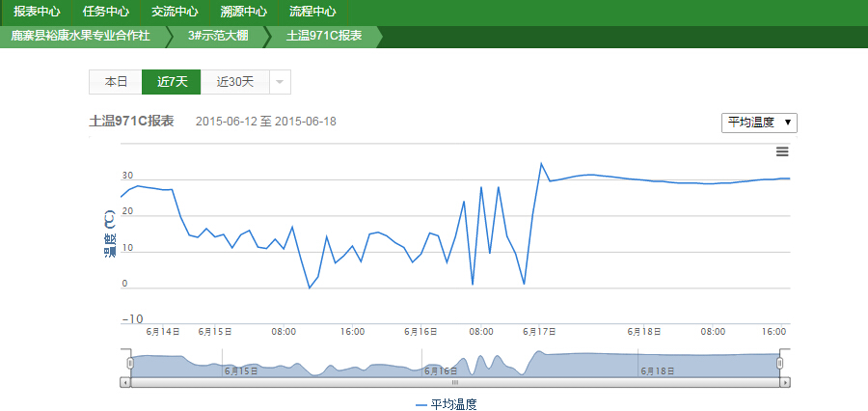Click the horizontal scrollbar thumb below navigator
Viewport: 868px width, 411px height.
(x=455, y=383)
